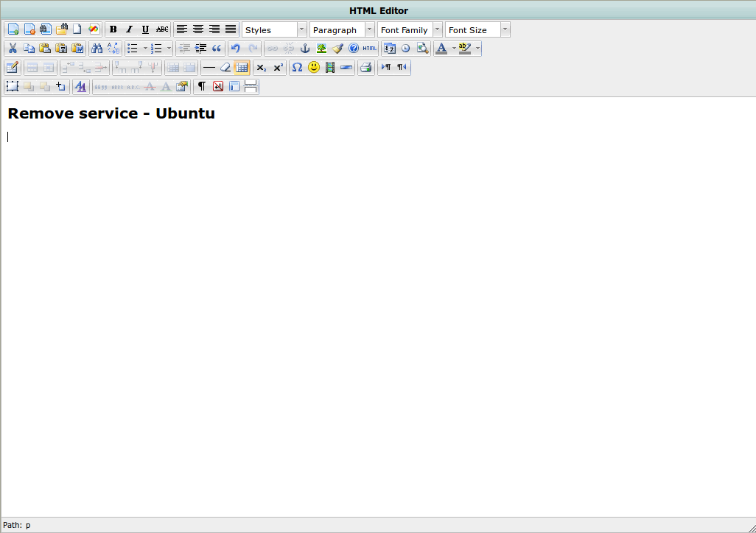Open the Font Size dropdown
The height and width of the screenshot is (533, 756).
(x=477, y=30)
